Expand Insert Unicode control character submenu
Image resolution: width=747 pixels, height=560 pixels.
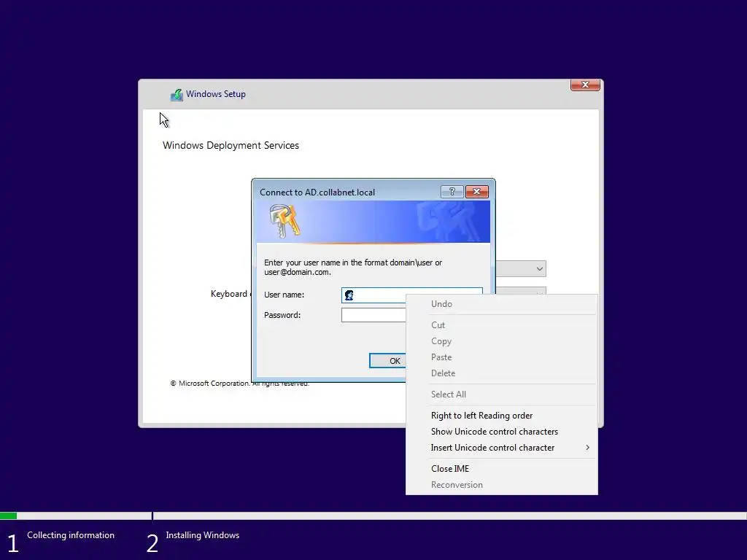coord(501,448)
